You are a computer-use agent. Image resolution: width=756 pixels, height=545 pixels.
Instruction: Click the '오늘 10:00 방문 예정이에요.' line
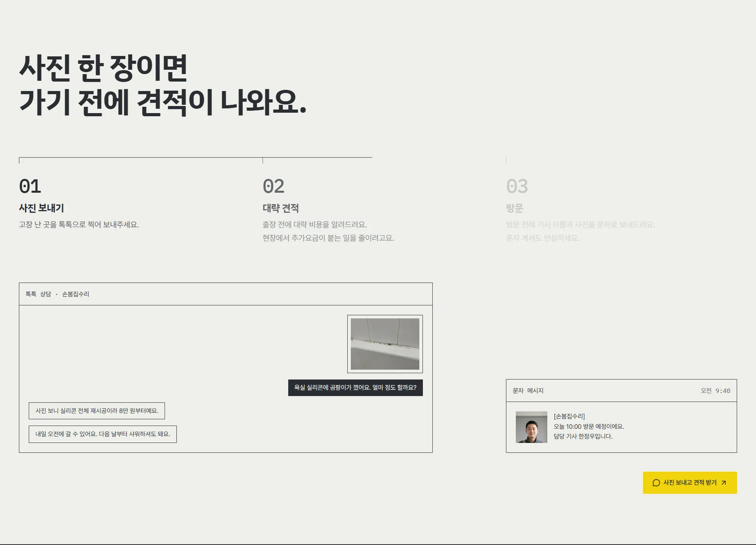pos(589,426)
